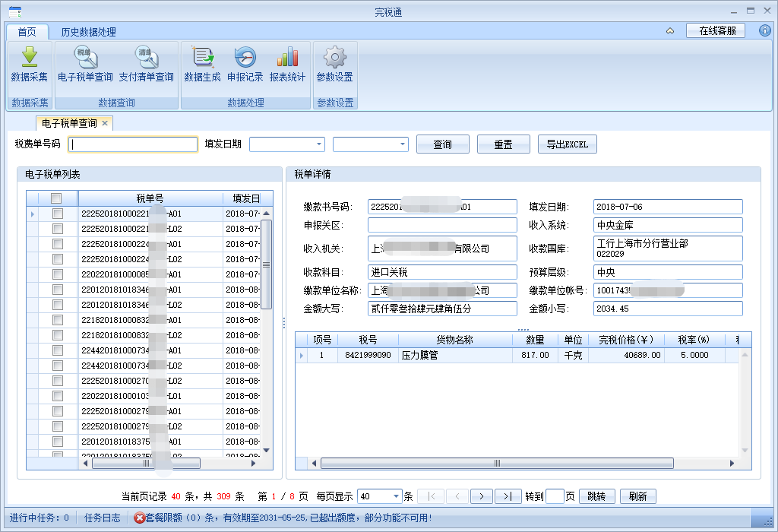The height and width of the screenshot is (532, 778).
Task: Switch to the 历史数据处理 tab
Action: [x=88, y=32]
